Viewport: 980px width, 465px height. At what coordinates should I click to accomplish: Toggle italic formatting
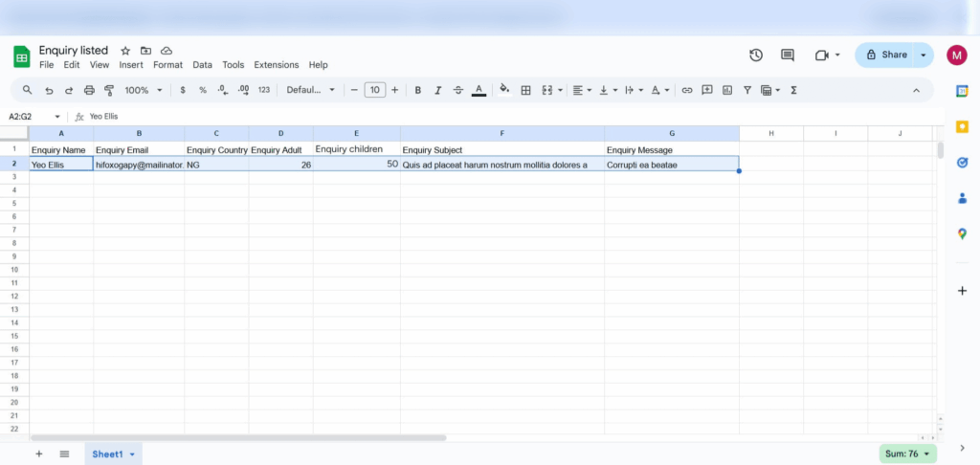coord(438,90)
